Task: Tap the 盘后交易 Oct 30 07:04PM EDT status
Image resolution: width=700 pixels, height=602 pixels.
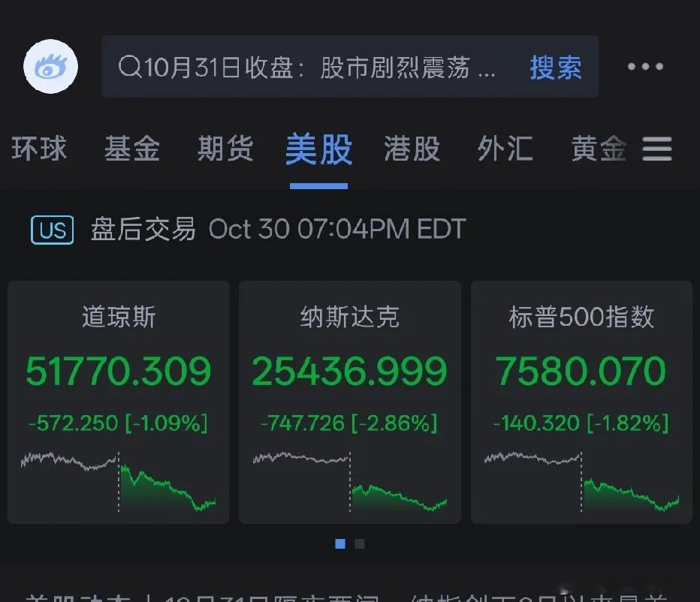Action: point(279,230)
